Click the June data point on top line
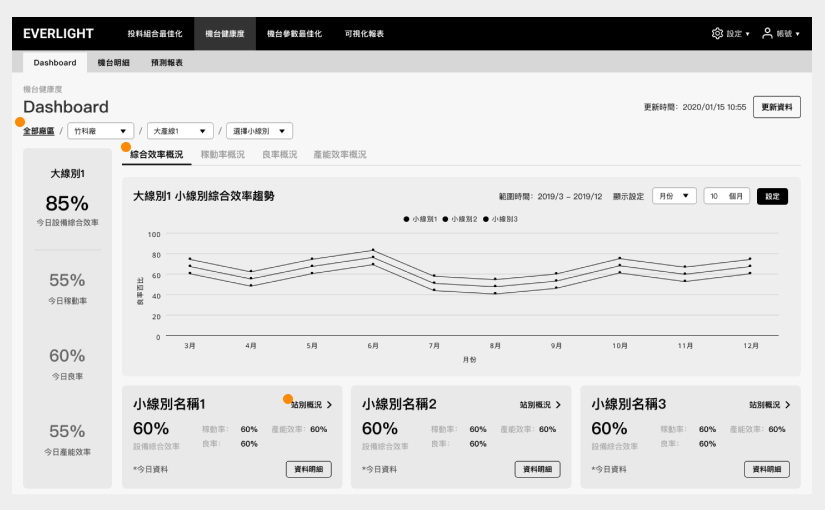825x510 pixels. click(x=373, y=250)
